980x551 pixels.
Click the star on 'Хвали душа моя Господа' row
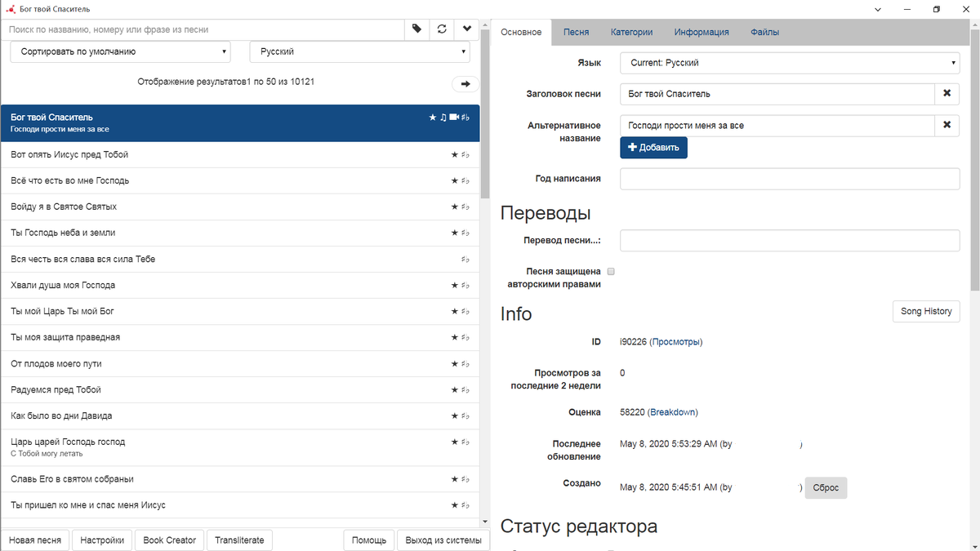[454, 285]
